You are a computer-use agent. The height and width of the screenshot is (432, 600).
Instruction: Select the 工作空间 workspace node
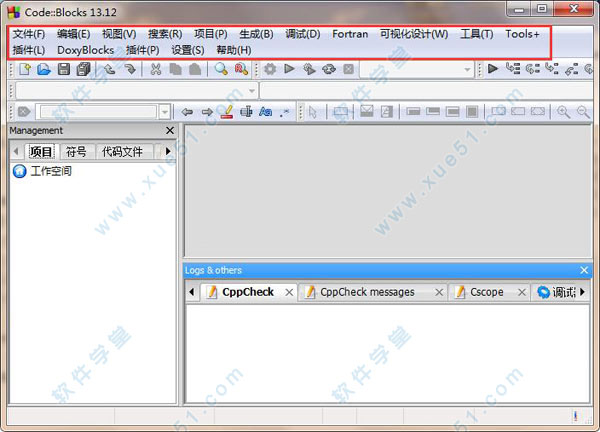coord(51,171)
